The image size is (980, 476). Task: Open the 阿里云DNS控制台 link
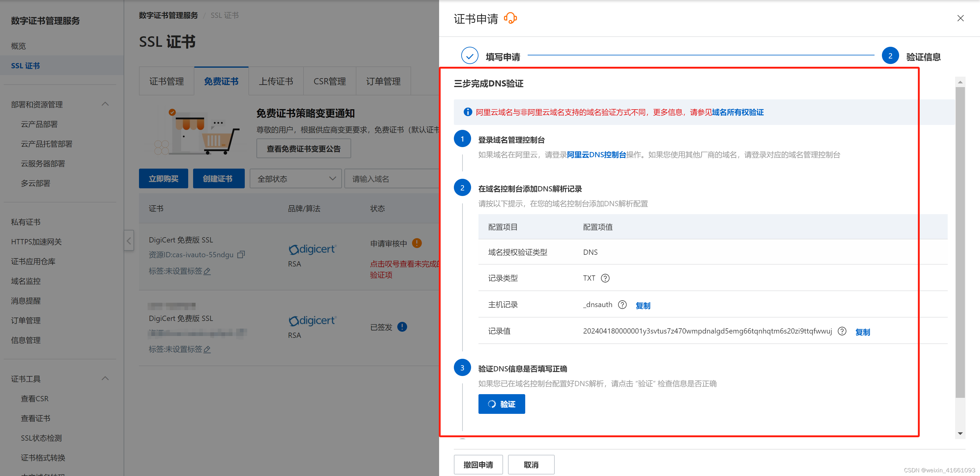point(596,154)
